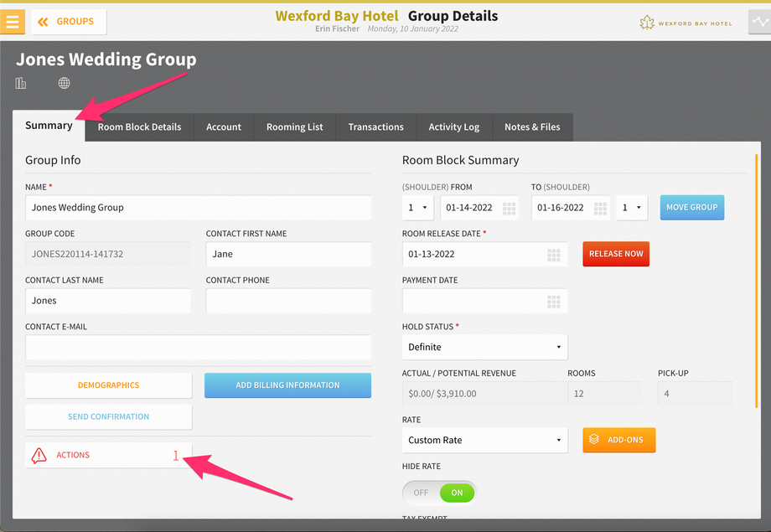The image size is (771, 532).
Task: Open the Account tab
Action: [x=224, y=127]
